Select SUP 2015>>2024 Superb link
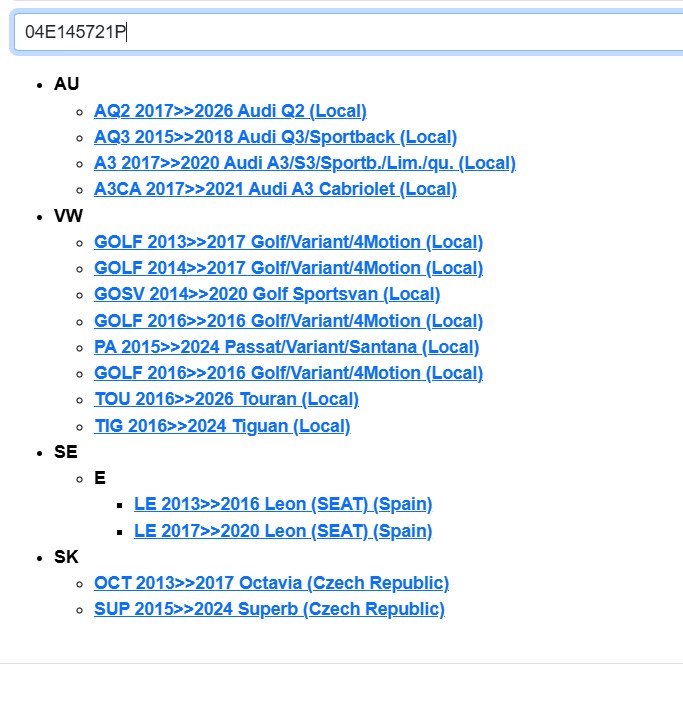Image resolution: width=683 pixels, height=702 pixels. pos(269,609)
